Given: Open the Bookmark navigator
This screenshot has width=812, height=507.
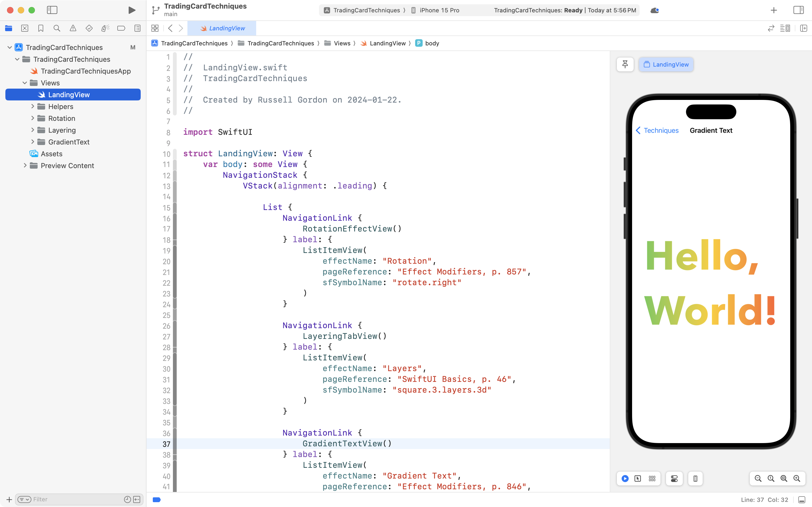Looking at the screenshot, I should (x=41, y=28).
